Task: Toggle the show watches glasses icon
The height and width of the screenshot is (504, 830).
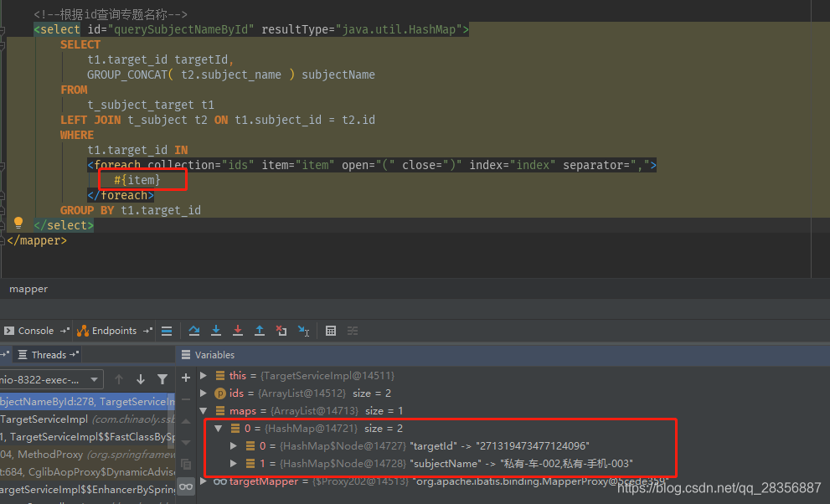Action: pyautogui.click(x=186, y=486)
